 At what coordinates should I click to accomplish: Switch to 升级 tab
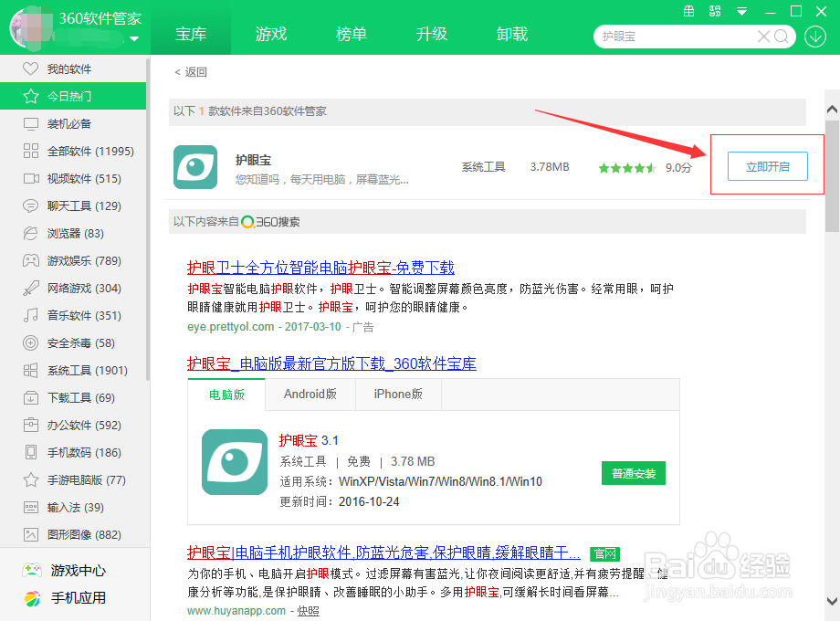pyautogui.click(x=432, y=34)
